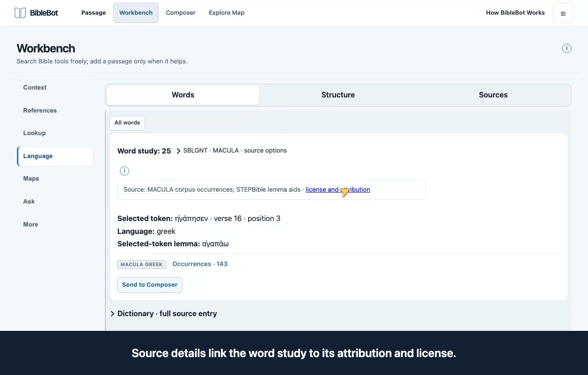The height and width of the screenshot is (375, 588).
Task: Click the All words button
Action: pos(127,123)
